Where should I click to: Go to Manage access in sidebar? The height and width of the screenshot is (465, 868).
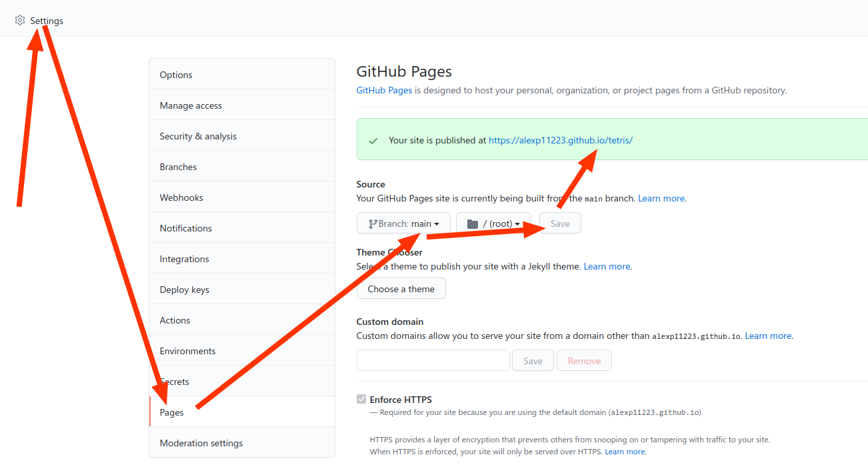pos(242,105)
